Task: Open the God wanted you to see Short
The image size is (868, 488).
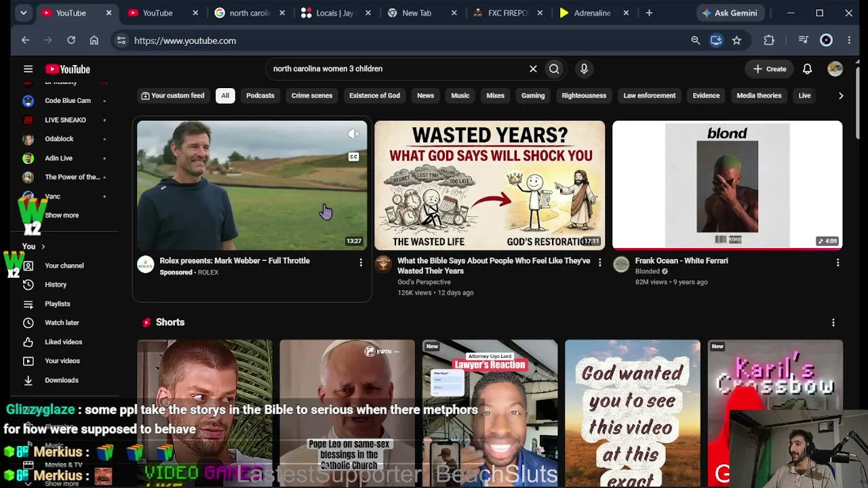Action: [x=633, y=413]
